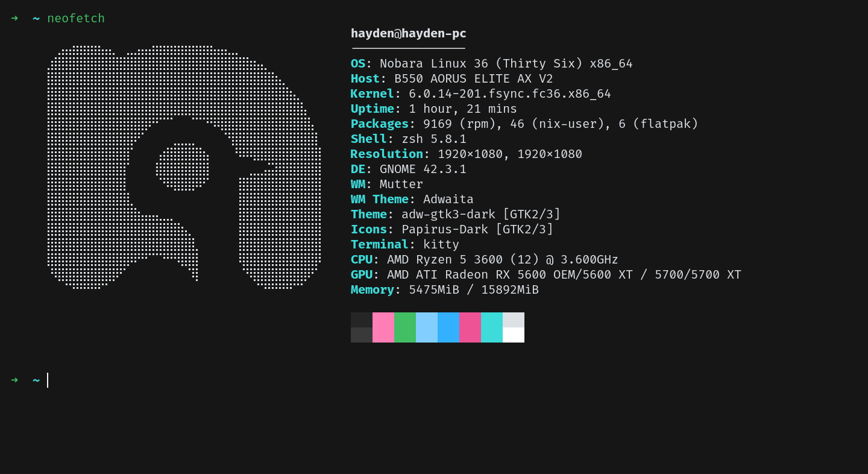
Task: Select the DE line GNOME 42.3.1
Action: pyautogui.click(x=409, y=169)
